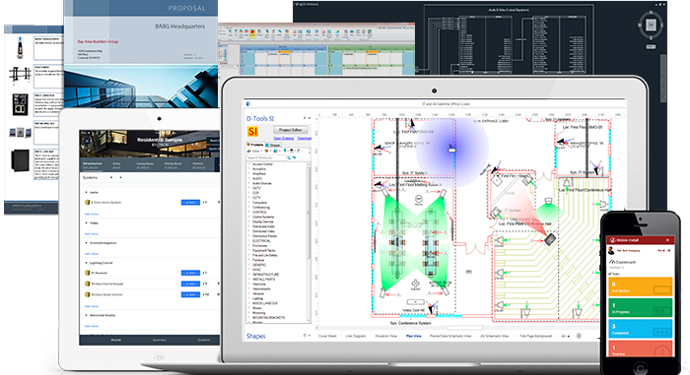Click blue button beside Wireless Smart Dimmer
This screenshot has width=690, height=375.
pos(191,294)
